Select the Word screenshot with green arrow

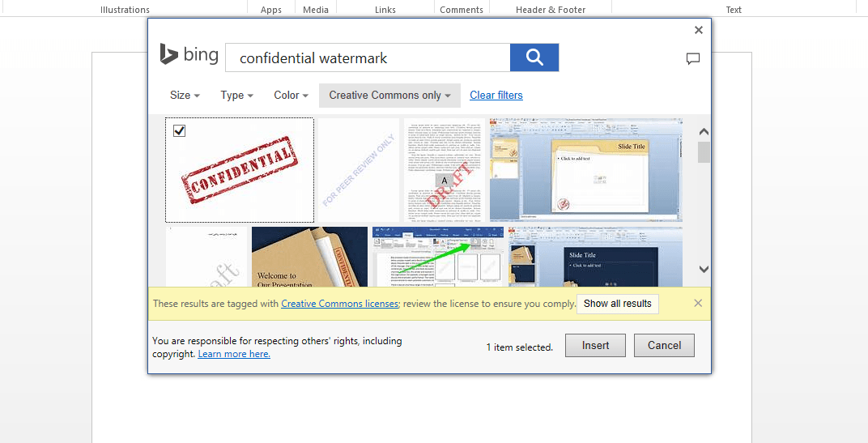coord(438,257)
